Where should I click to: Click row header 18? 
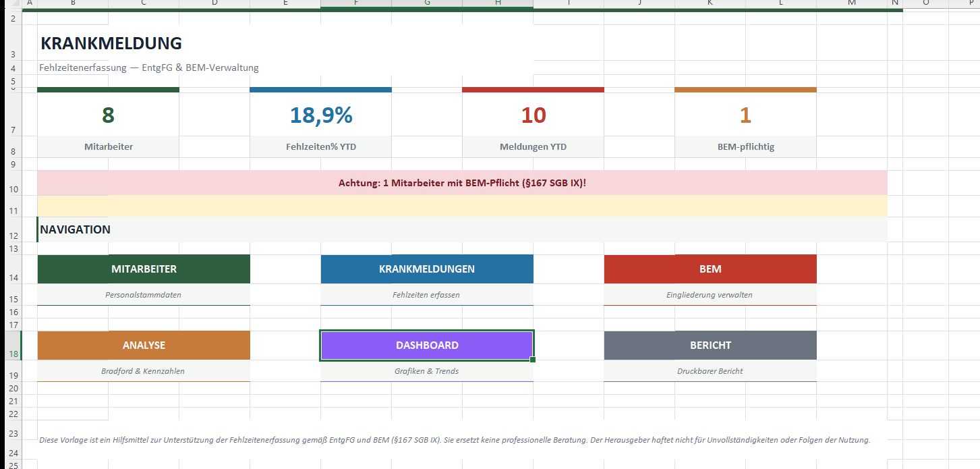[x=13, y=354]
